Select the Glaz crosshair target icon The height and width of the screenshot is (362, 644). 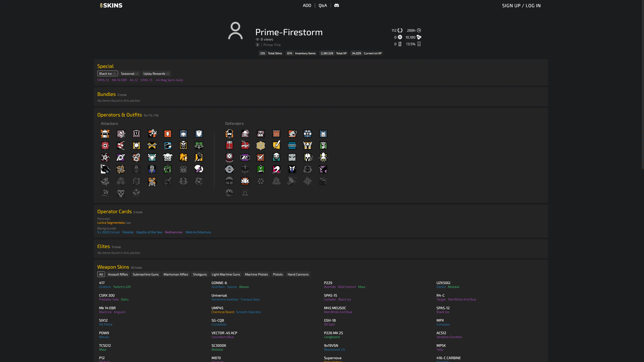click(x=105, y=145)
